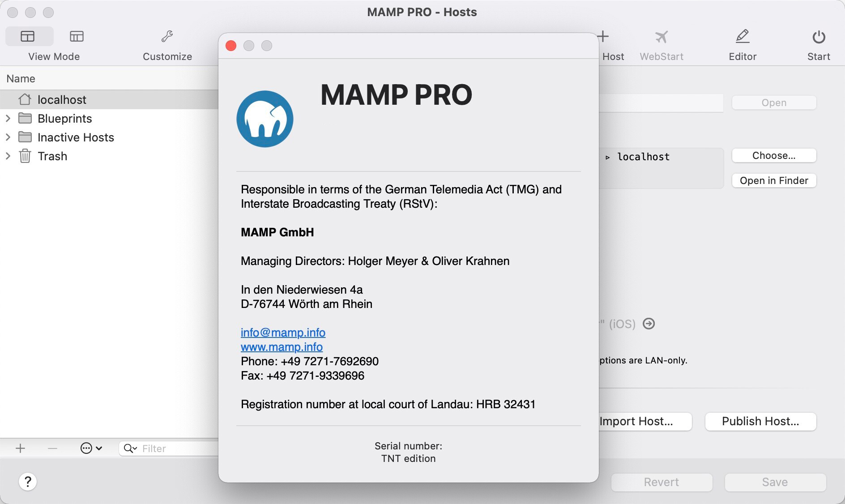
Task: Expand the Blueprints group
Action: 8,118
